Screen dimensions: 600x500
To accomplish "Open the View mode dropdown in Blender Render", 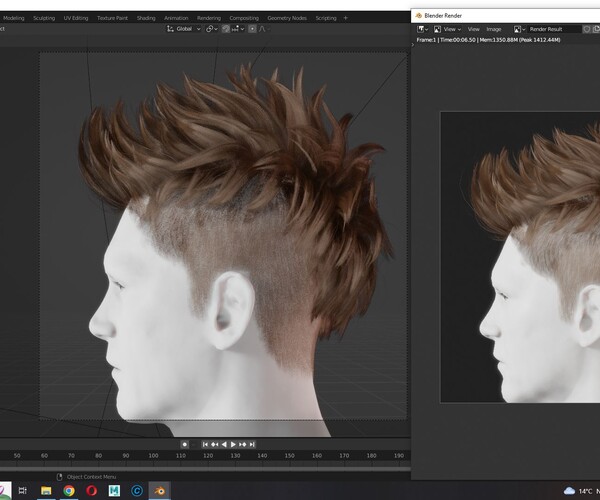I will (447, 29).
